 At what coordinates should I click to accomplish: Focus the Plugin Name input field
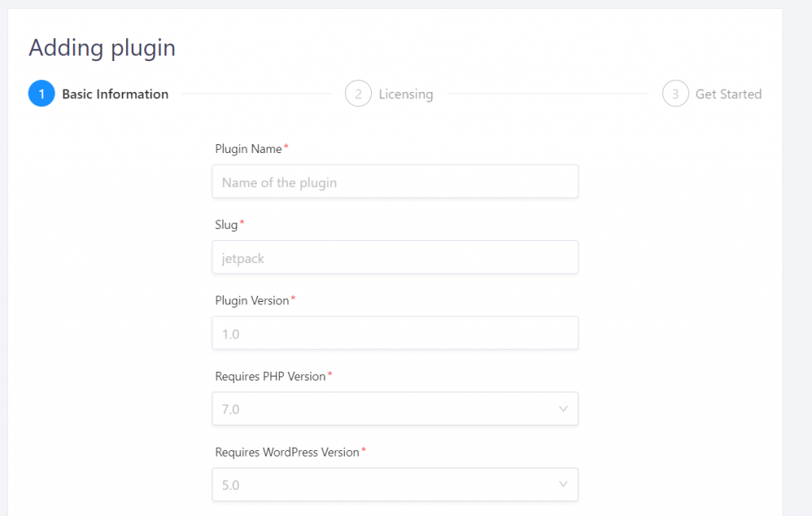pos(395,182)
